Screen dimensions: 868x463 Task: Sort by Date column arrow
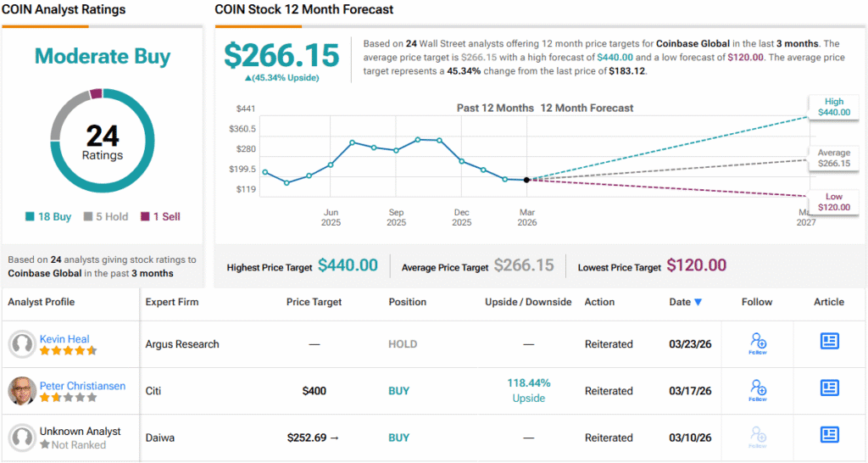pyautogui.click(x=698, y=303)
